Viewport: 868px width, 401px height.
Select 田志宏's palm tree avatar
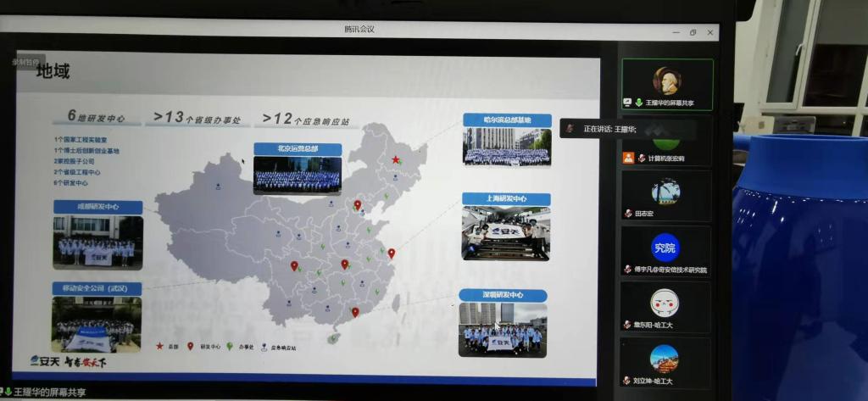(665, 192)
